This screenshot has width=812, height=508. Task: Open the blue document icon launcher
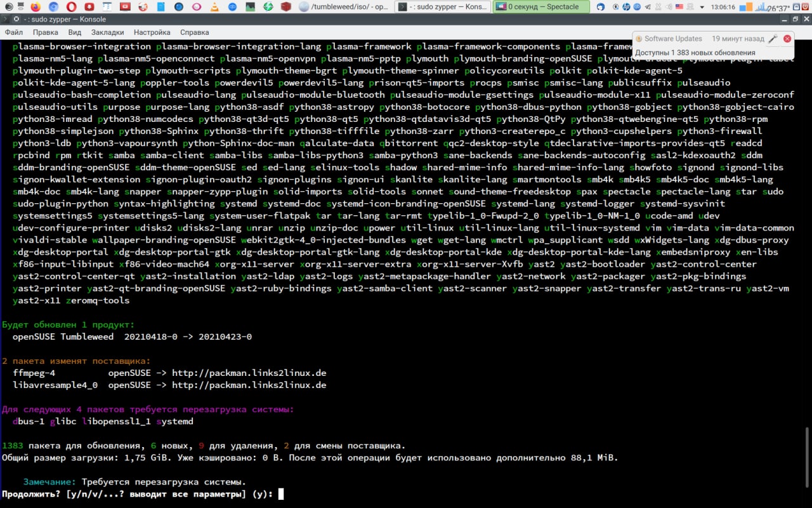(x=161, y=6)
